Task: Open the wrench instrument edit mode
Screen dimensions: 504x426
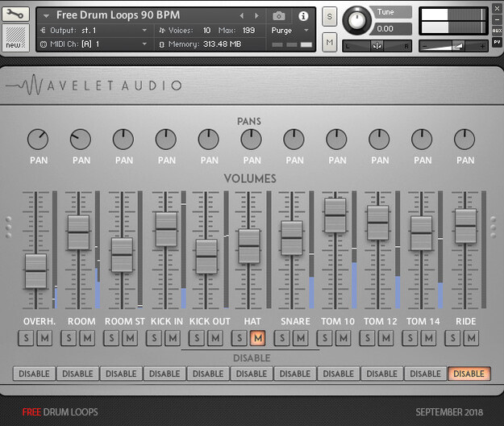Action: 15,15
